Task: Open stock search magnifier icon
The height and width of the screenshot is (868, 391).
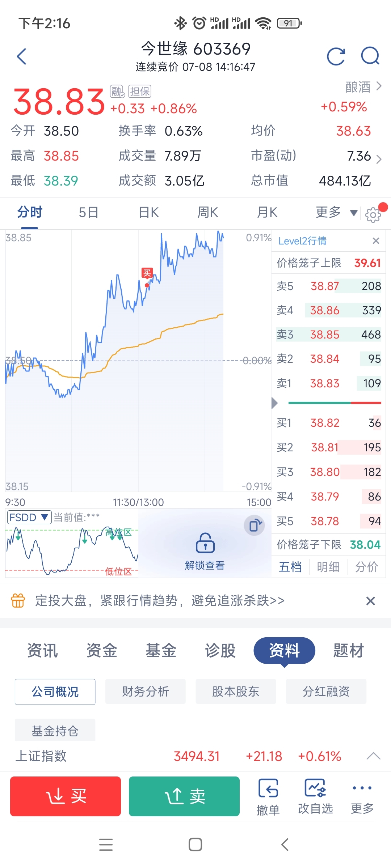Action: tap(370, 56)
